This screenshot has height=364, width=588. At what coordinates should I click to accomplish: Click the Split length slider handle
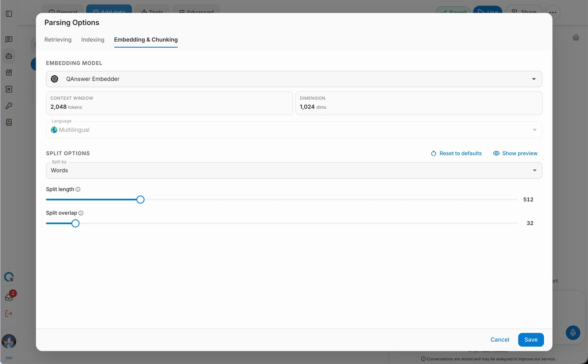pos(140,200)
